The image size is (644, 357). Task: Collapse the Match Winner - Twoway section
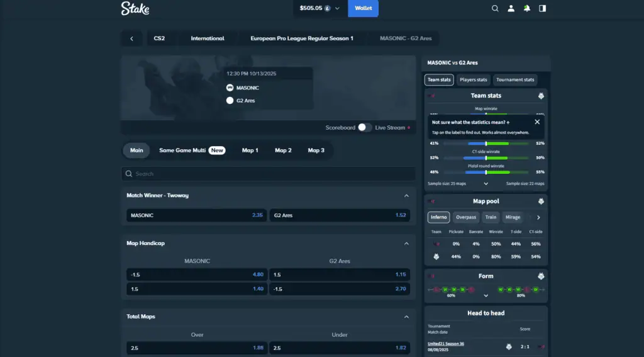click(406, 196)
